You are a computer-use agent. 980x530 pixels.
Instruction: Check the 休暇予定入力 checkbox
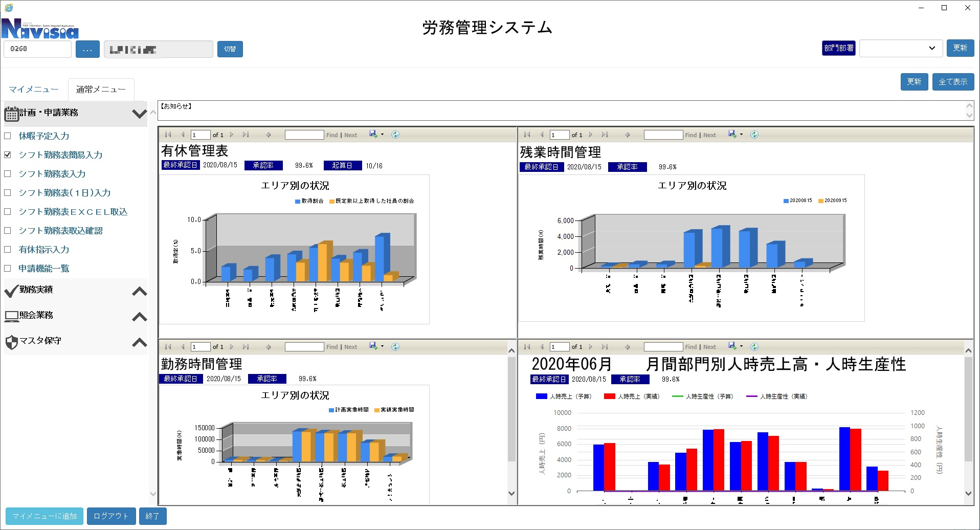(8, 136)
